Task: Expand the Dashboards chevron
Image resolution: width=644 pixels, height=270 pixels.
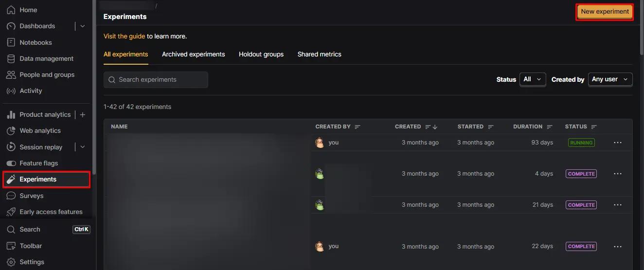Action: point(82,26)
